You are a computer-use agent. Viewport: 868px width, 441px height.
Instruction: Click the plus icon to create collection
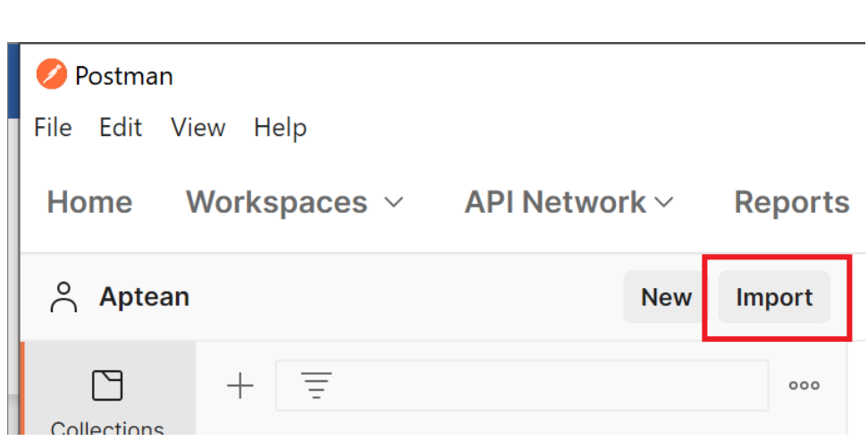tap(240, 386)
